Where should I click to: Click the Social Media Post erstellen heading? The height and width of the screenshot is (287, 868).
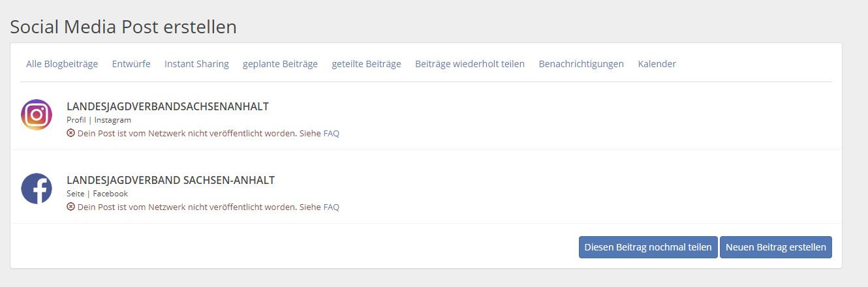click(123, 27)
